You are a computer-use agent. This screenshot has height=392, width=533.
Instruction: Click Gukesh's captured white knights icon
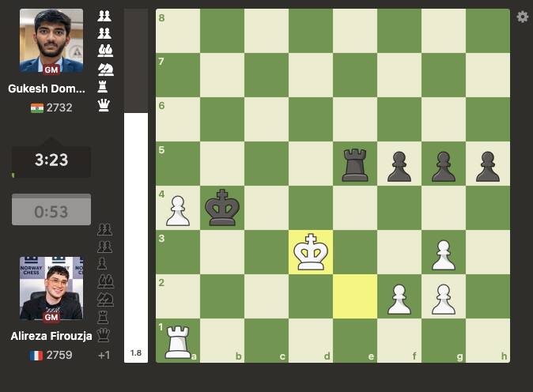pyautogui.click(x=106, y=69)
